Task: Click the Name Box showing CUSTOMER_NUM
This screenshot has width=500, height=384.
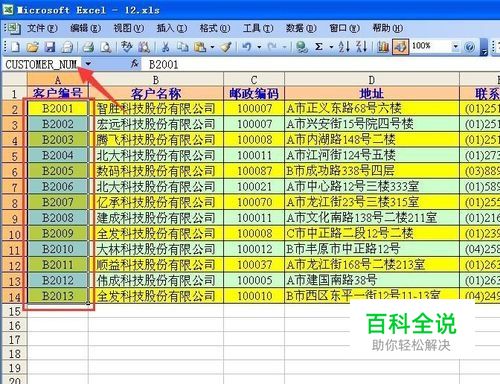Action: tap(42, 64)
